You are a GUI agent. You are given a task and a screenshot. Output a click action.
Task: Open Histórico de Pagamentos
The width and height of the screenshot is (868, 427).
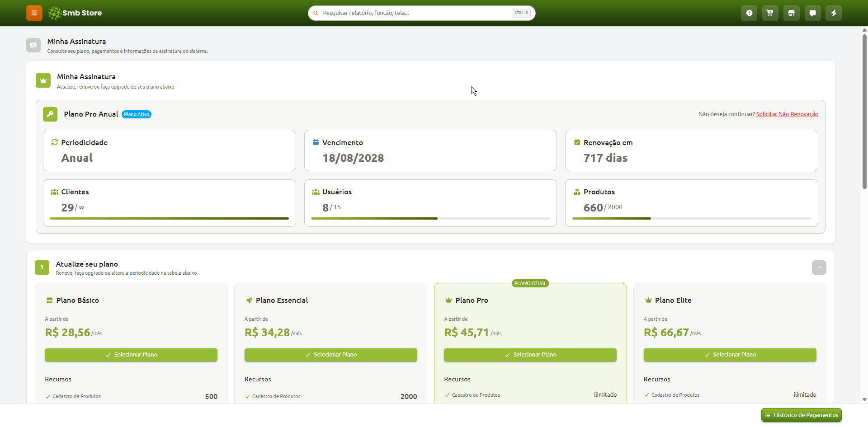(801, 415)
